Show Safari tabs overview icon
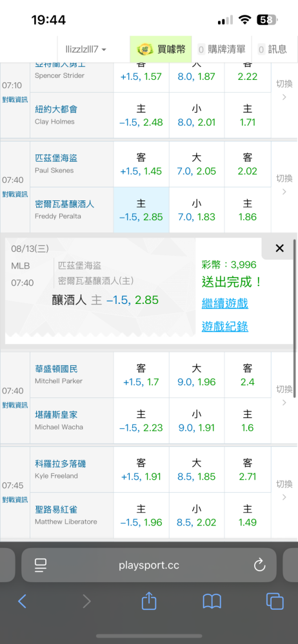 tap(275, 601)
